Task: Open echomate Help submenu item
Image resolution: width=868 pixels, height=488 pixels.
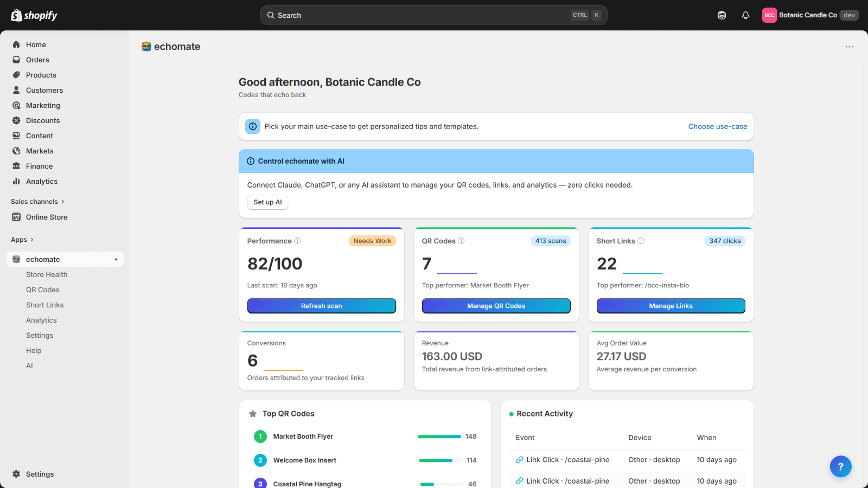Action: [34, 350]
